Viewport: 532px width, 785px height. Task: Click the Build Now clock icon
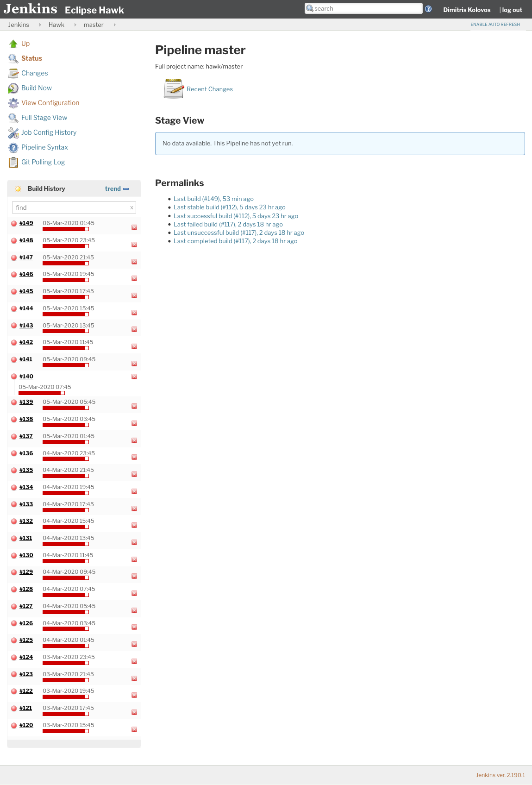click(13, 88)
